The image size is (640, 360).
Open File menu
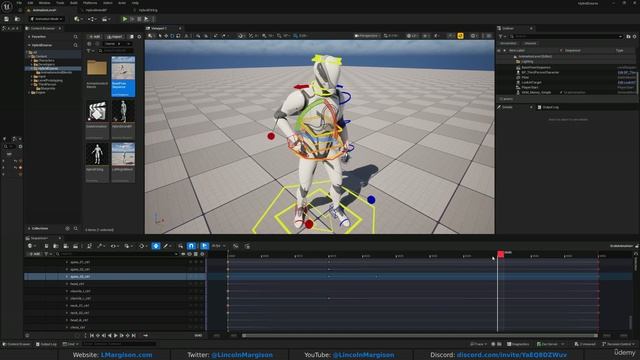[x=19, y=3]
